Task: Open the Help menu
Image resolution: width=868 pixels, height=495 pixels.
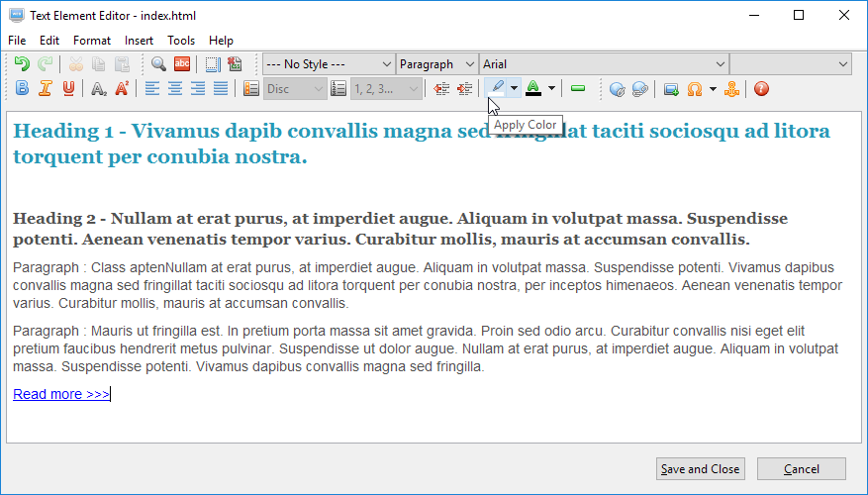Action: [221, 41]
